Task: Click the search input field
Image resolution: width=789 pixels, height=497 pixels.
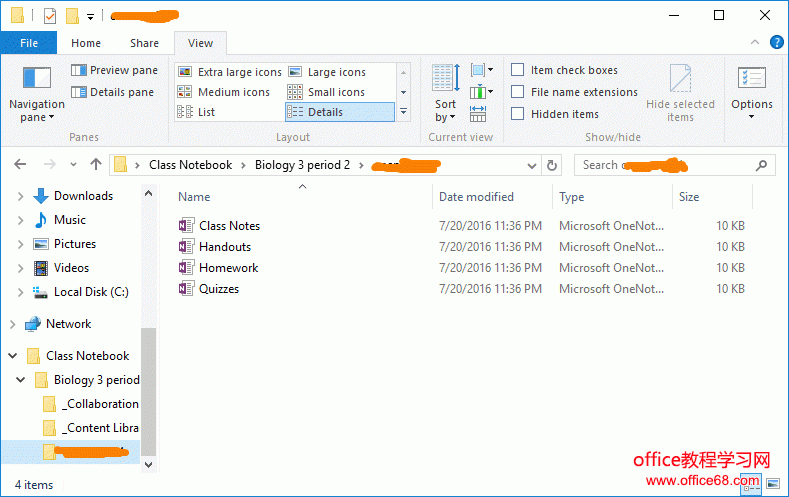Action: [x=665, y=165]
